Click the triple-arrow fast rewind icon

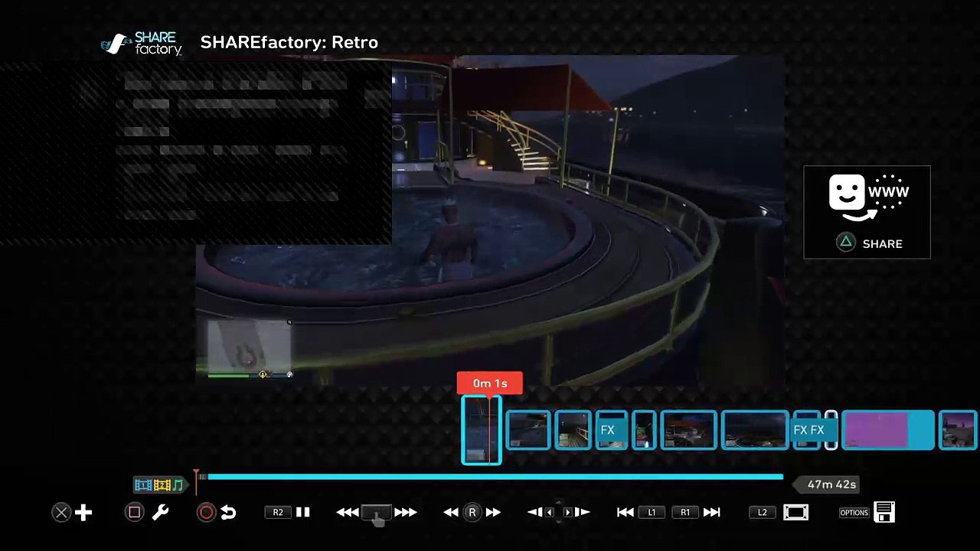348,513
